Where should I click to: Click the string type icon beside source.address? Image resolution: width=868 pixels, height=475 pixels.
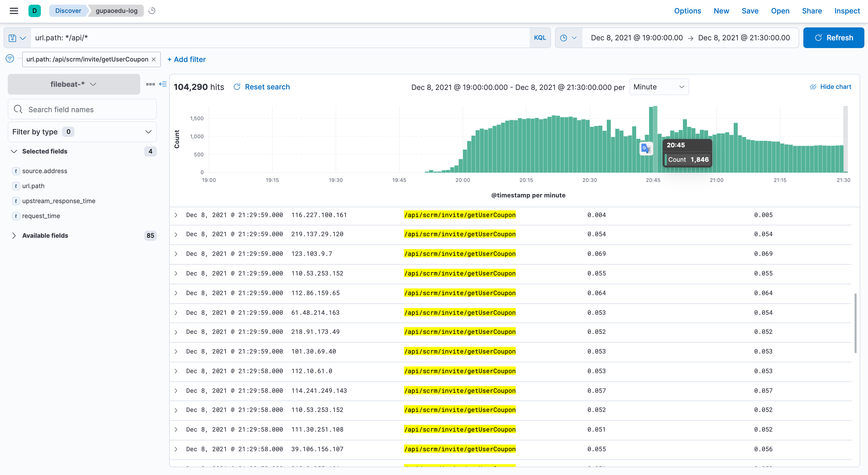coord(16,171)
